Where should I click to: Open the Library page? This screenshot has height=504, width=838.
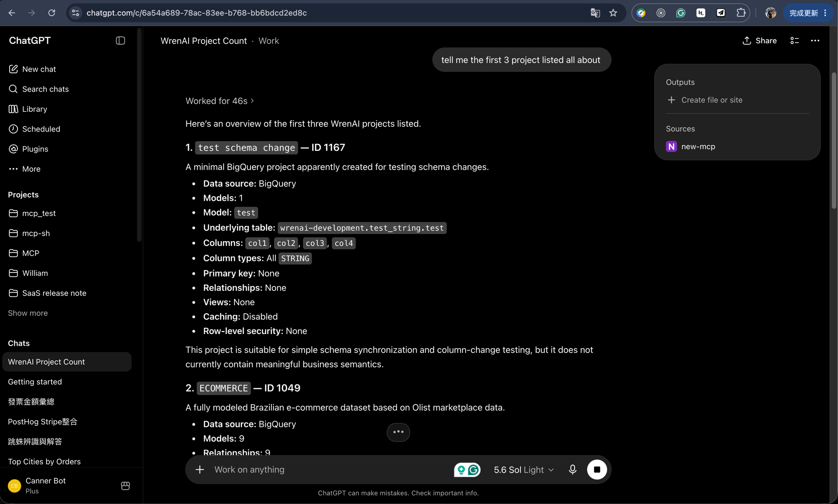tap(28, 109)
